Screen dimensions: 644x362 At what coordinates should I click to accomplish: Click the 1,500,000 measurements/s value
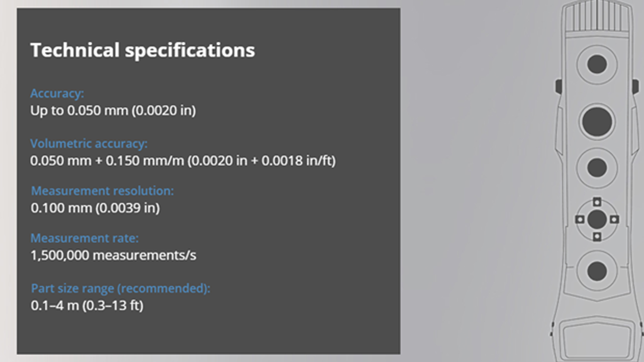click(113, 255)
